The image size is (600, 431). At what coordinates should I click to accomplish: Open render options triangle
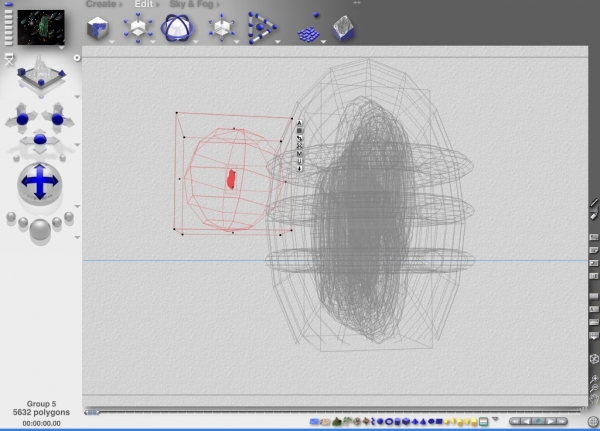coord(77,237)
